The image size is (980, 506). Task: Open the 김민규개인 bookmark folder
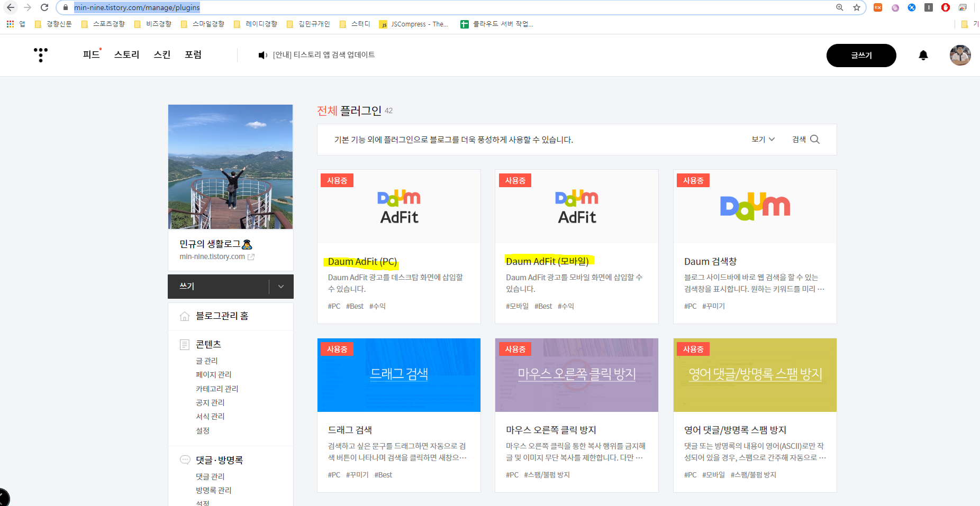click(x=308, y=24)
